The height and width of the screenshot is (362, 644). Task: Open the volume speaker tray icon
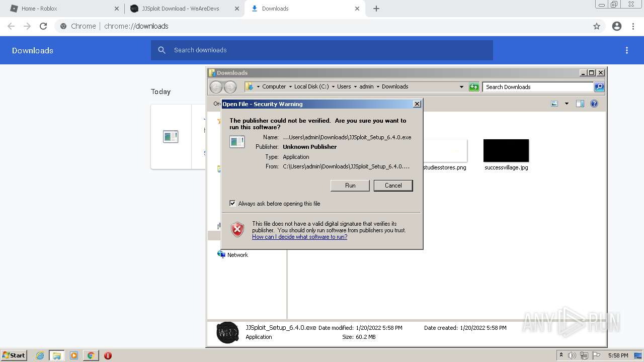572,355
